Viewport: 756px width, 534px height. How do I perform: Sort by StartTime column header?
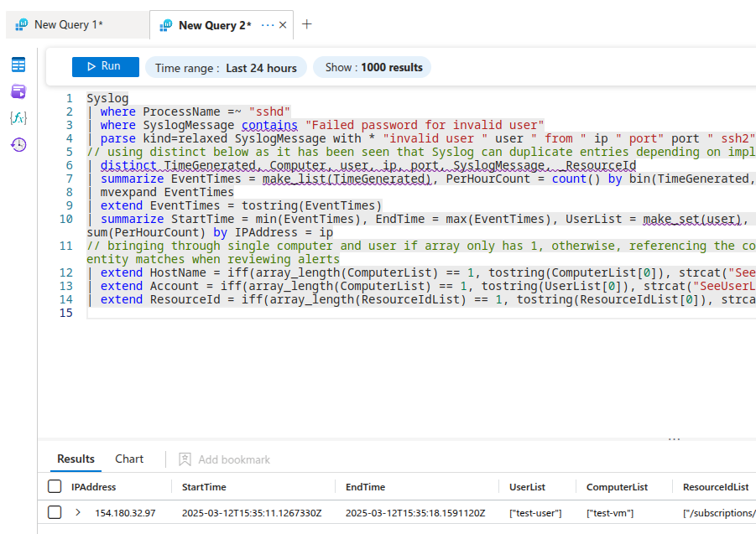pyautogui.click(x=204, y=487)
